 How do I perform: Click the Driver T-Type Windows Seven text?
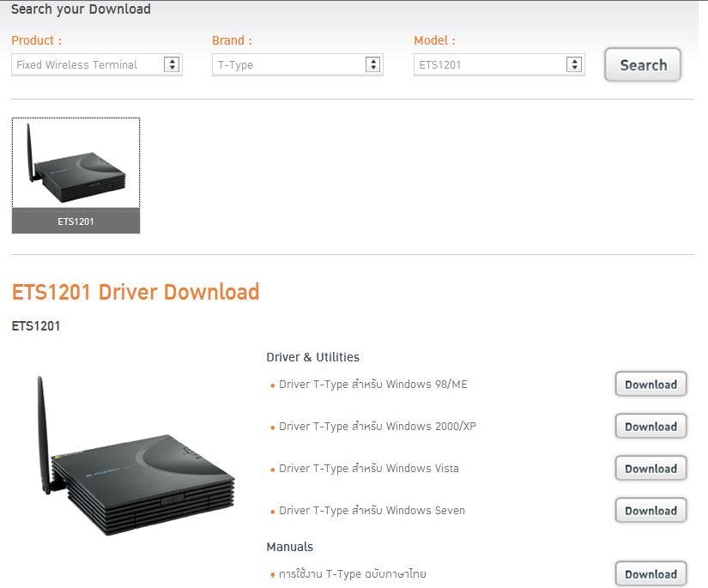click(x=372, y=511)
